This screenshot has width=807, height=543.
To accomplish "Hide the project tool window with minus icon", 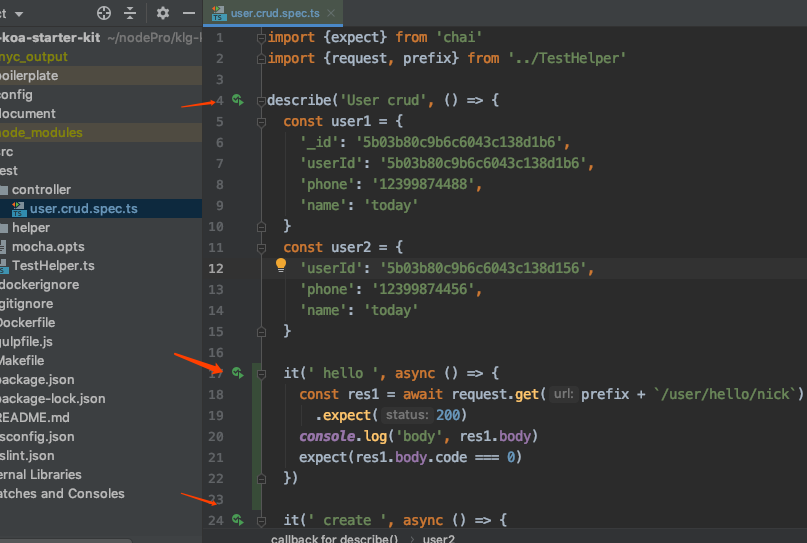I will click(x=189, y=13).
